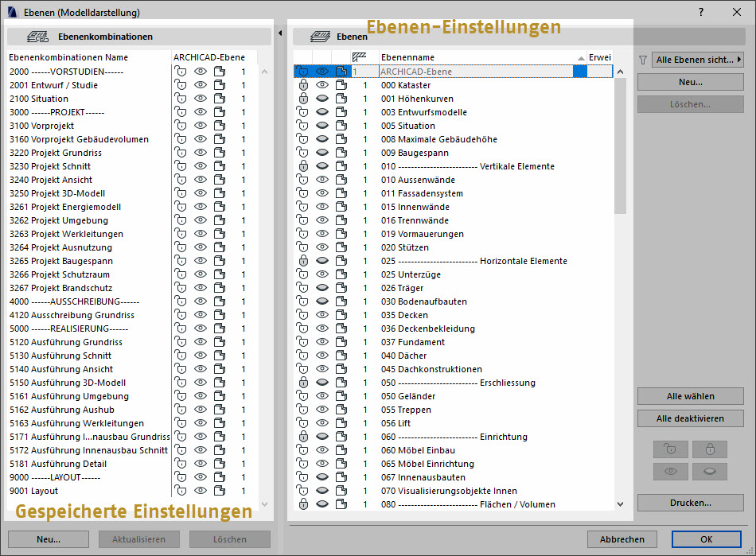Click the layer list scroll down arrow

coord(620,504)
